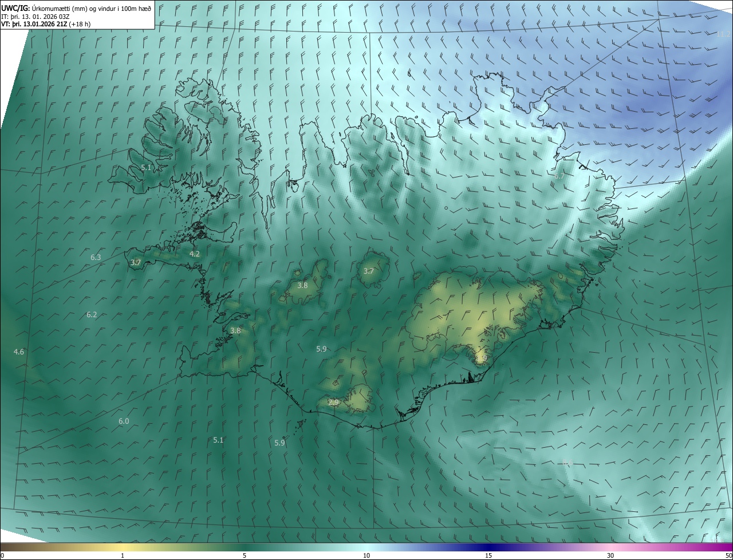The width and height of the screenshot is (733, 560).
Task: Click the faint 6.7 value in east Iceland
Action: pyautogui.click(x=559, y=176)
